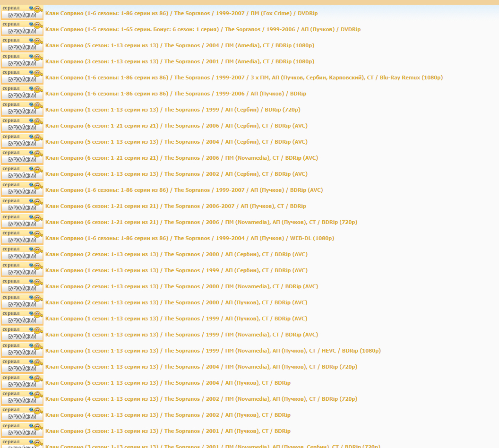Click badge beside season 4 Сербин BDRip (AVC) row

(x=22, y=173)
